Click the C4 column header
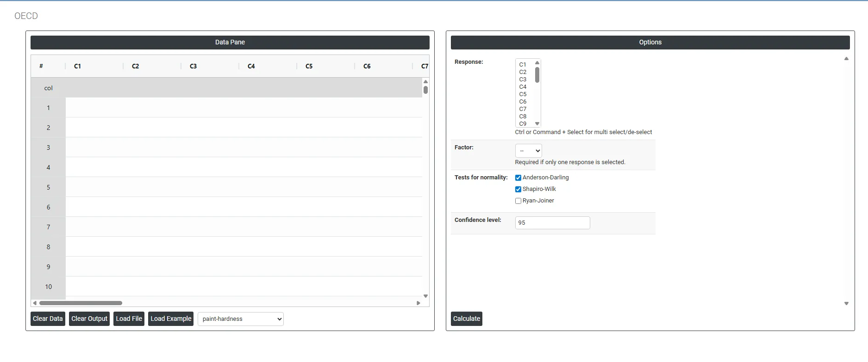The width and height of the screenshot is (868, 362). (x=268, y=66)
